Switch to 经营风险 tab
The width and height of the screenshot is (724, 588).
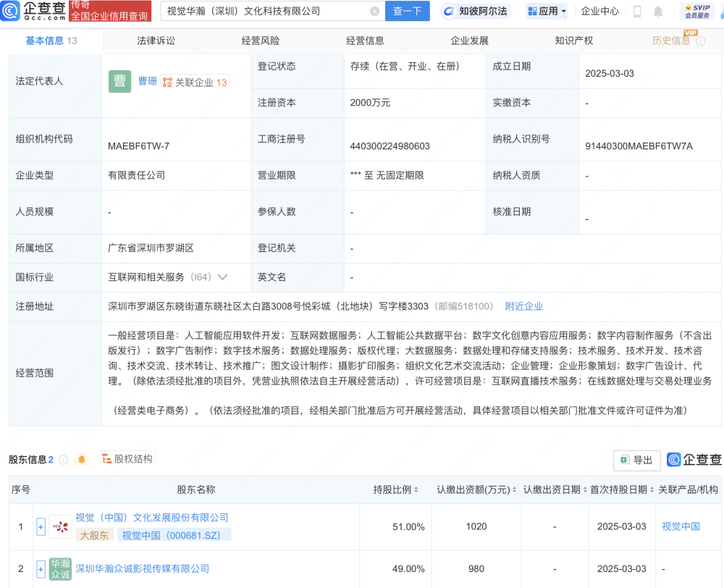261,41
